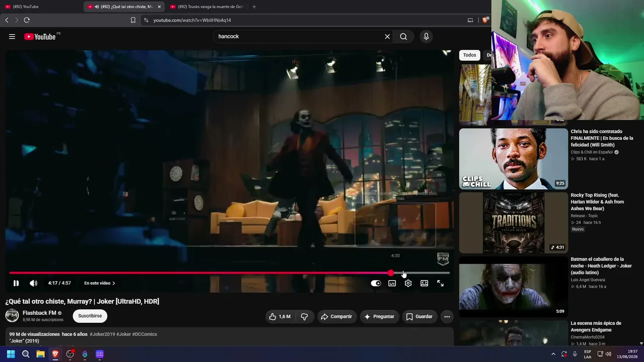
Task: Open the 'Traditions' album thumbnail
Action: [513, 223]
